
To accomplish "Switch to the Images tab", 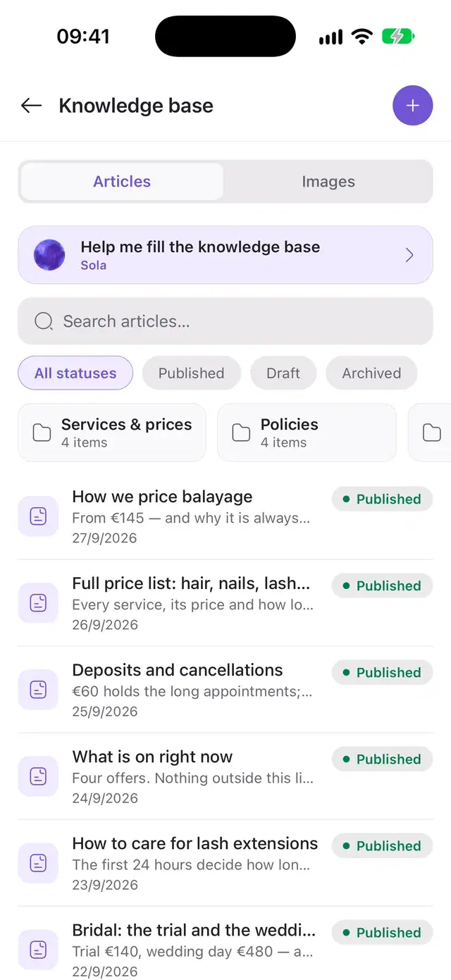I will click(x=328, y=182).
